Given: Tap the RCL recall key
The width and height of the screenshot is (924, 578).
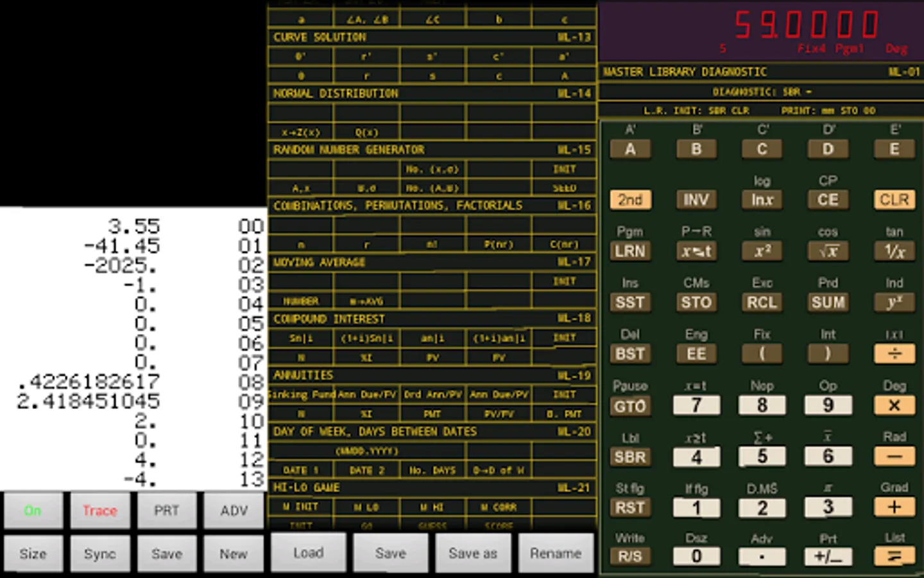Looking at the screenshot, I should [x=762, y=302].
